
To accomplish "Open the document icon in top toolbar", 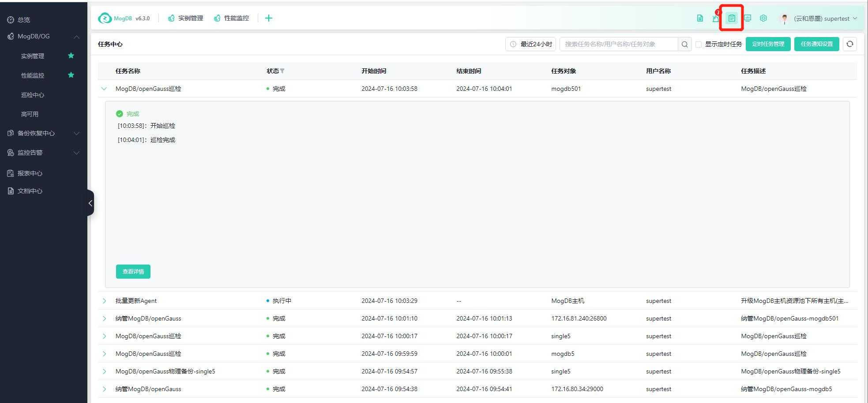I will [700, 18].
